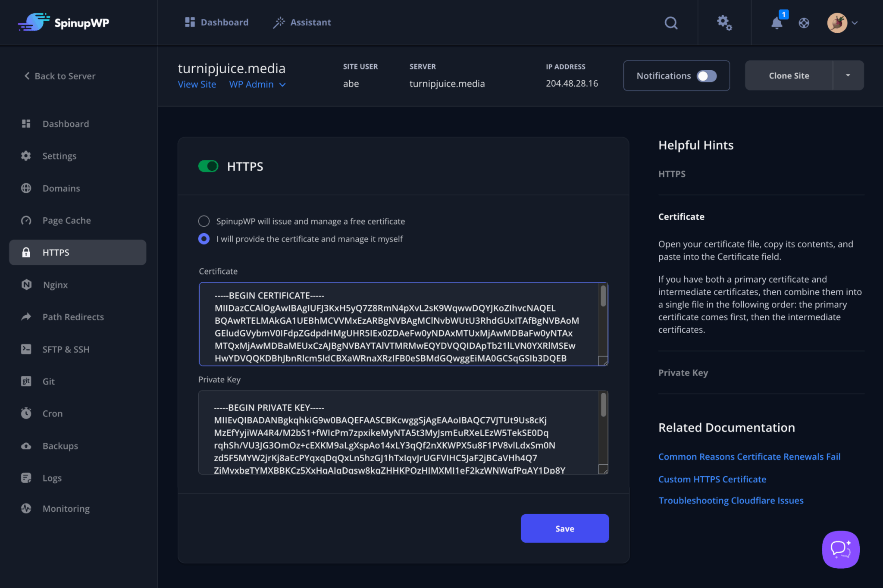Viewport: 883px width, 588px height.
Task: Expand the HTTPS helpful hint section
Action: [672, 174]
